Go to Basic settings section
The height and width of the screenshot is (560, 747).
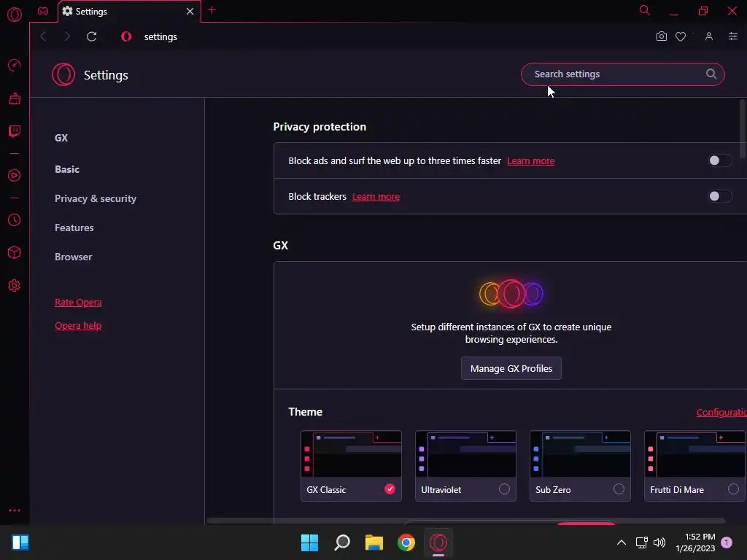(x=67, y=169)
